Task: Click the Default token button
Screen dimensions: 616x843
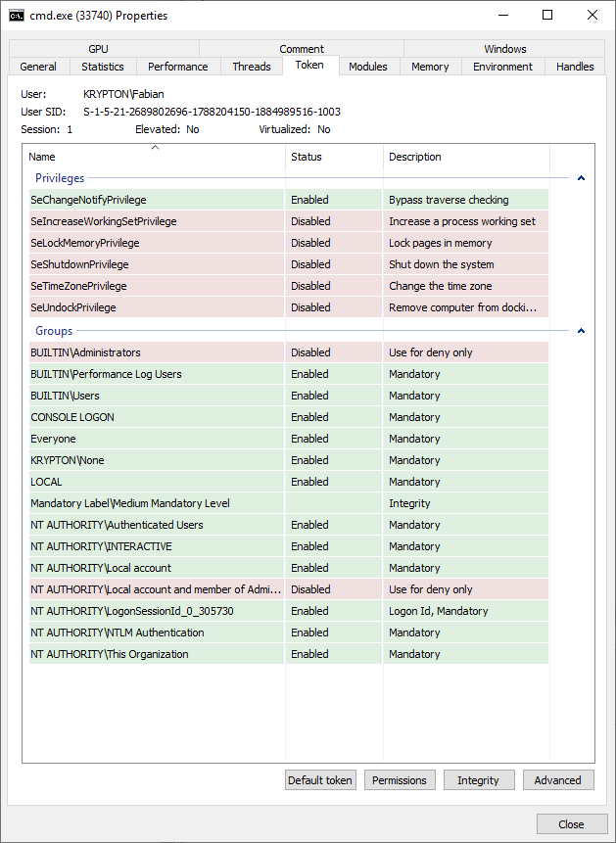Action: pos(320,780)
